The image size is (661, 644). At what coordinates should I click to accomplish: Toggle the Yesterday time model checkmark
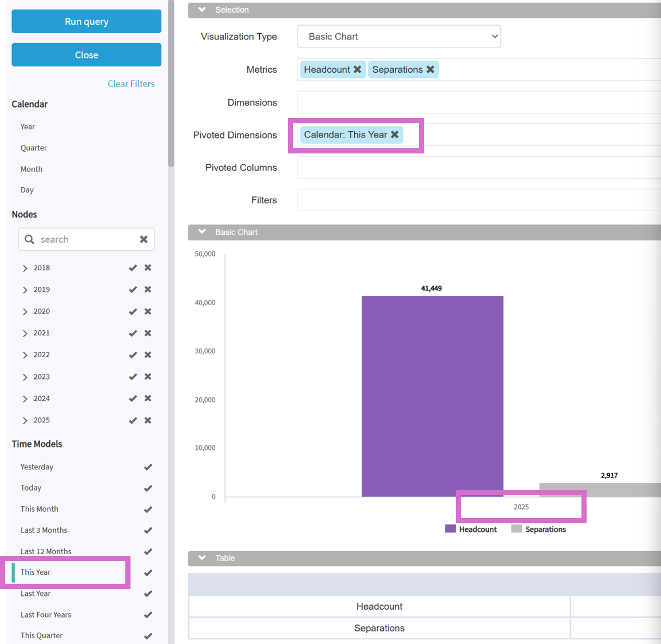point(148,467)
